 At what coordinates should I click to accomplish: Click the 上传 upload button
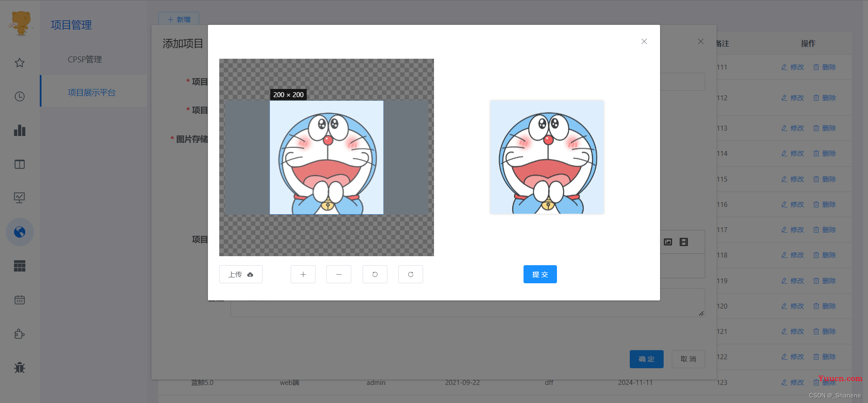coord(241,274)
